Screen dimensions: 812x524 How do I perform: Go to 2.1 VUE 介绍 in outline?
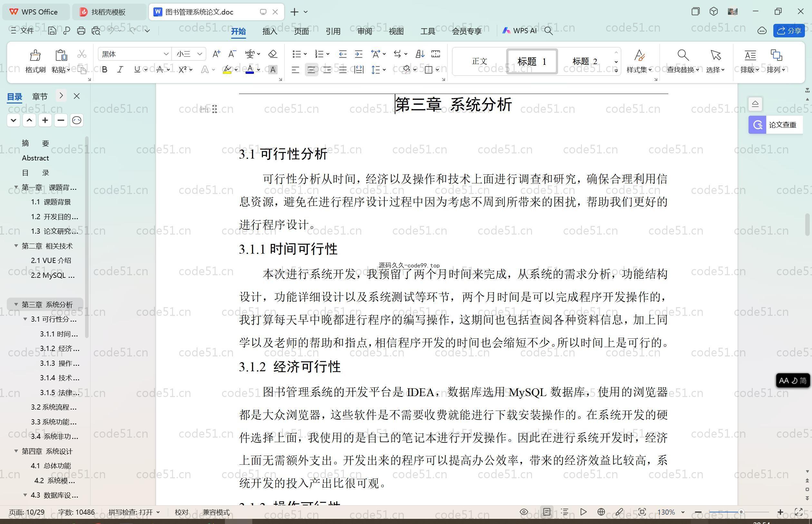51,260
